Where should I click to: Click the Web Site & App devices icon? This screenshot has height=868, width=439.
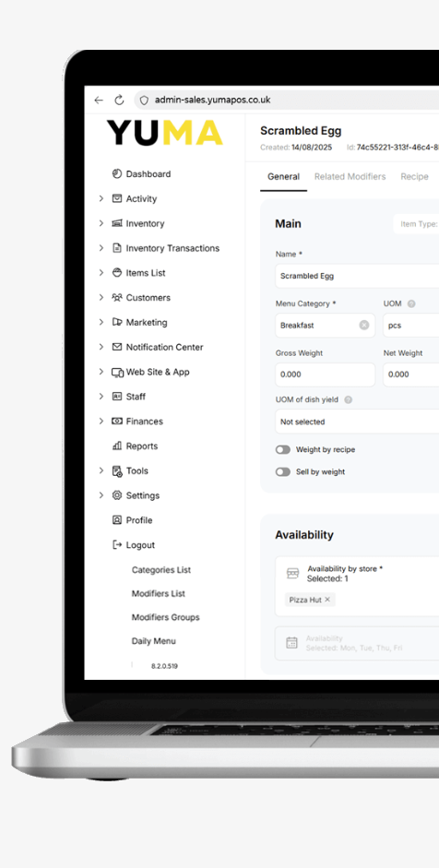pos(117,372)
